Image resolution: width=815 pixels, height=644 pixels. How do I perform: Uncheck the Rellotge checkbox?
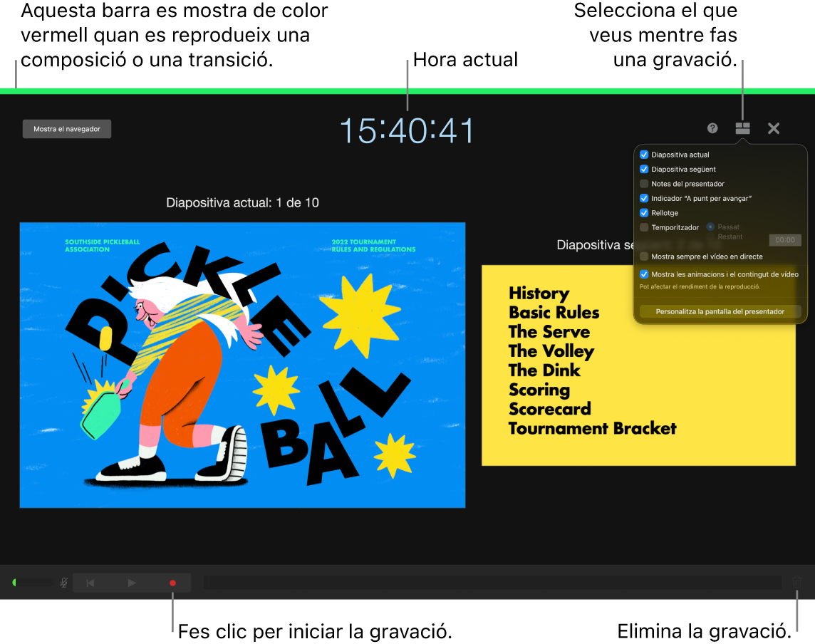coord(644,212)
